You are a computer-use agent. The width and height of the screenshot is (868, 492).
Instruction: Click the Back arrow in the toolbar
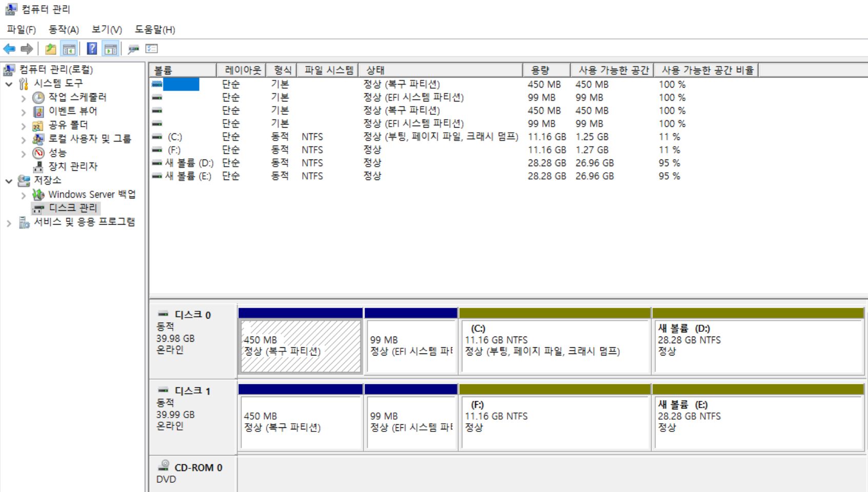(9, 49)
